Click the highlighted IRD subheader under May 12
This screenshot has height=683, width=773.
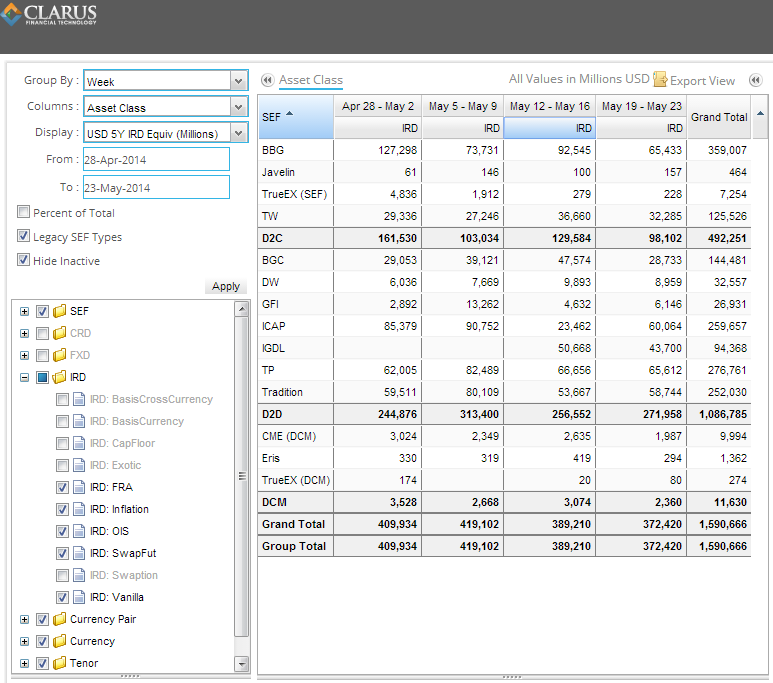click(x=550, y=128)
